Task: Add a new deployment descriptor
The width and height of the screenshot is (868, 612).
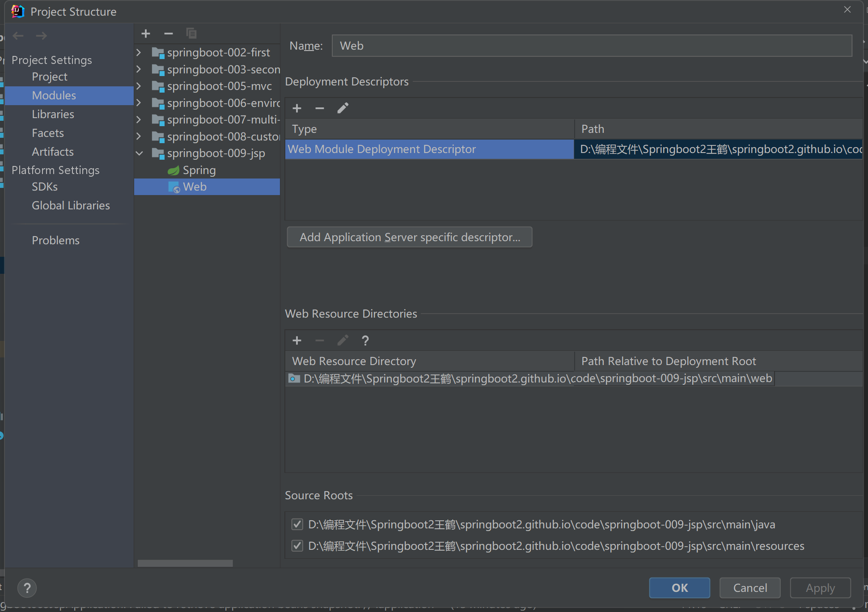Action: pyautogui.click(x=297, y=108)
